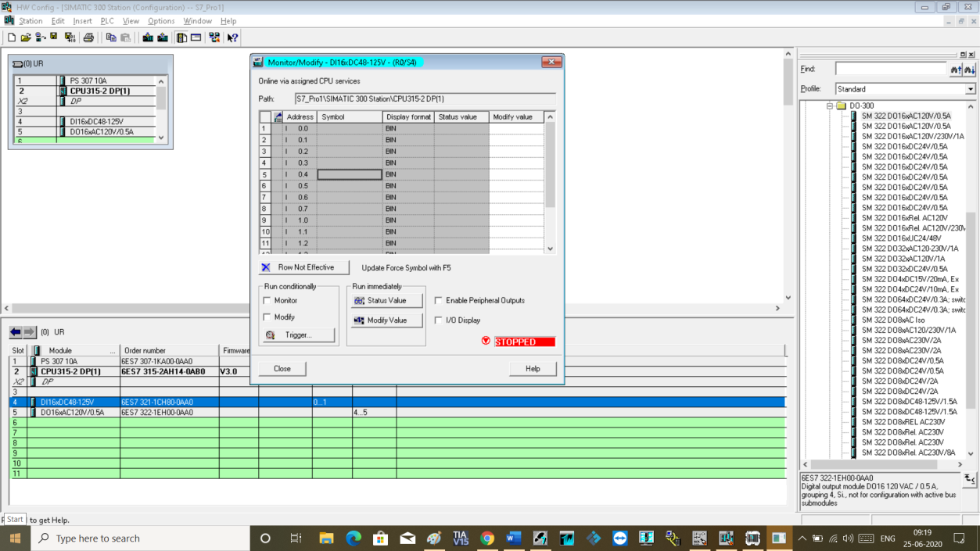980x551 pixels.
Task: Enable the I/O Display option
Action: (x=439, y=320)
